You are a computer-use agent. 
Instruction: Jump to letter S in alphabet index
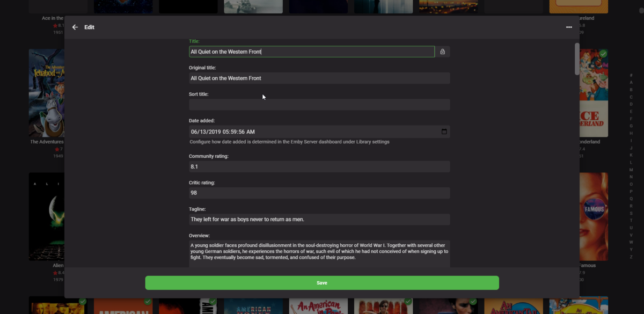tap(631, 213)
